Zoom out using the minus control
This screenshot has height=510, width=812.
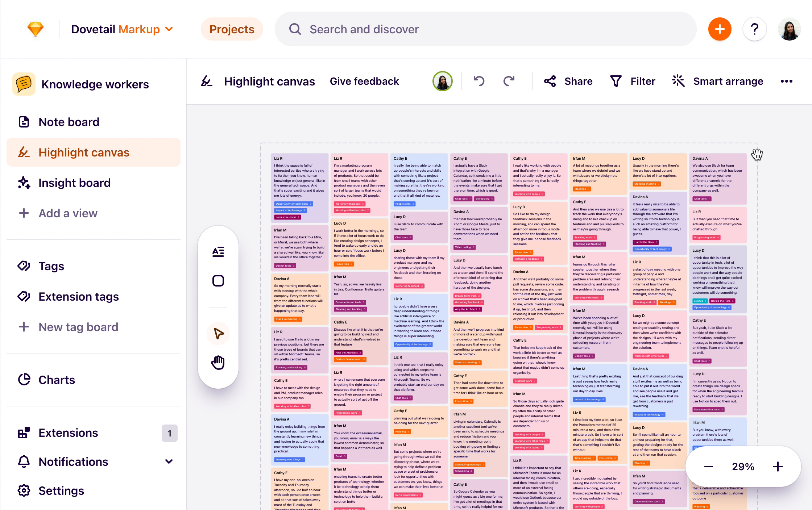(709, 467)
